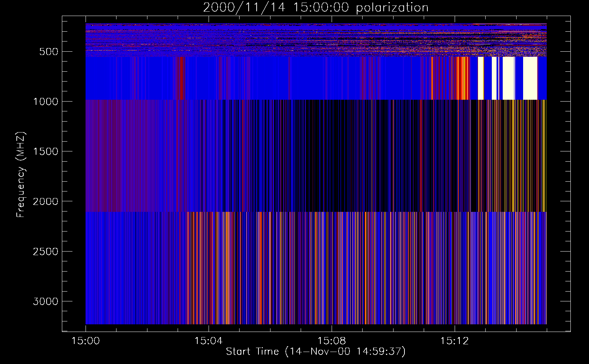The height and width of the screenshot is (364, 589).
Task: Click the 'Start Time (14-Nov-00 14:59:37)' axis label
Action: [x=316, y=352]
